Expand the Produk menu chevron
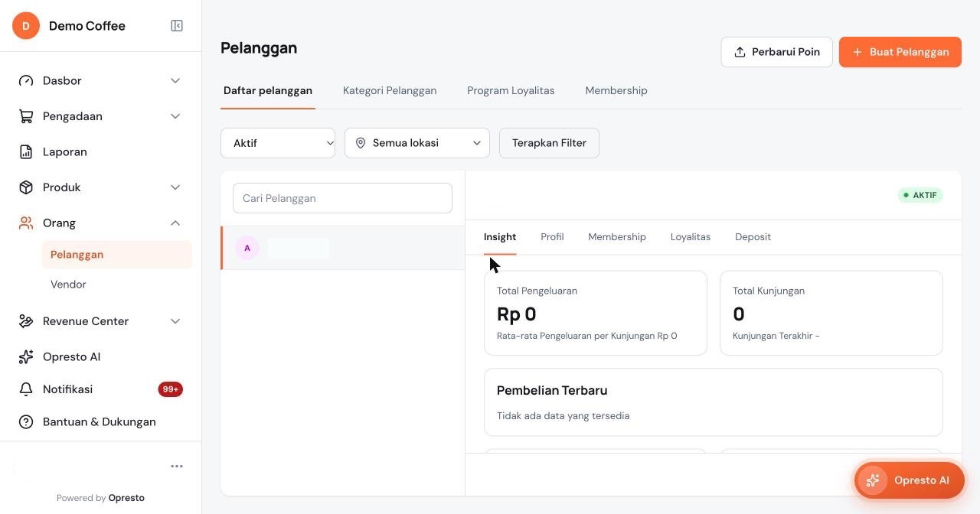Image resolution: width=980 pixels, height=514 pixels. (175, 187)
